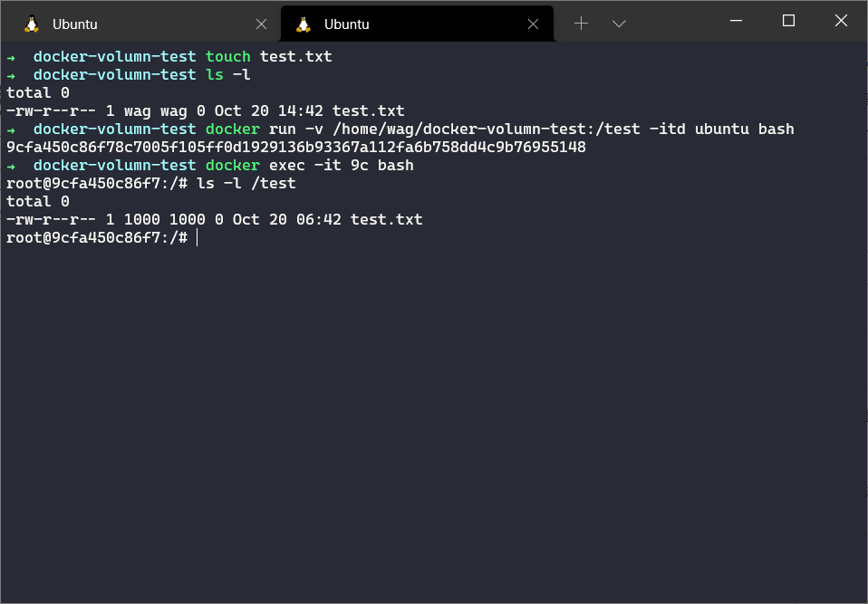Image resolution: width=868 pixels, height=604 pixels.
Task: Select the currently active Ubuntu tab
Action: coord(408,24)
